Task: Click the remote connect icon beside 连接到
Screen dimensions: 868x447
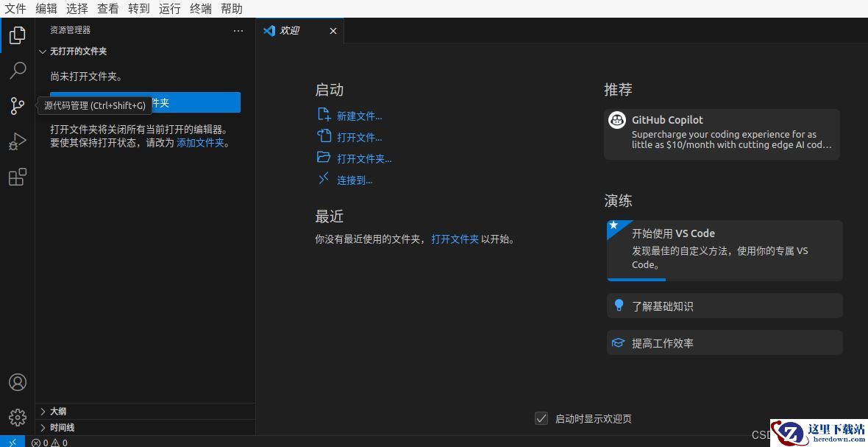Action: 324,178
